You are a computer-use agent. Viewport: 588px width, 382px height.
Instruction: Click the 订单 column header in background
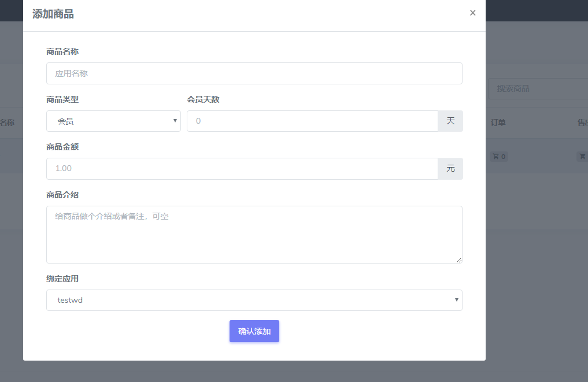pos(498,123)
